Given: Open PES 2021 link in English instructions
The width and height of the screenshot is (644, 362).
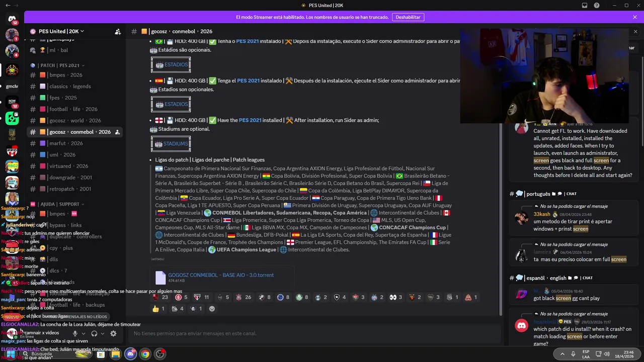Looking at the screenshot, I should click(x=250, y=120).
